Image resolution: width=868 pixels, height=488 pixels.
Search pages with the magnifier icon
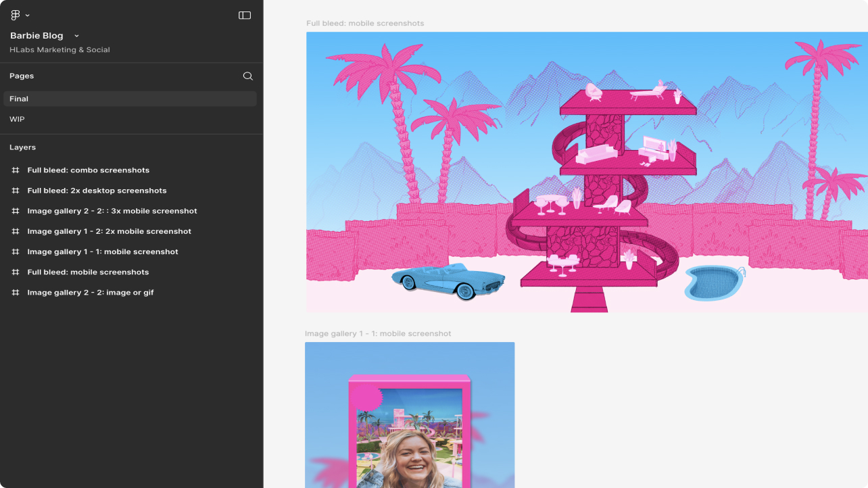tap(248, 76)
